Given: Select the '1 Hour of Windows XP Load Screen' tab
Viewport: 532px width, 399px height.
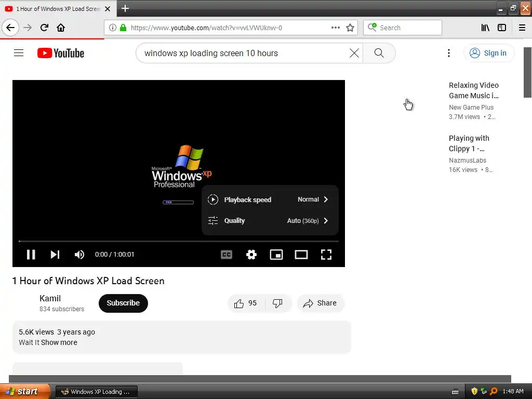Looking at the screenshot, I should click(58, 9).
